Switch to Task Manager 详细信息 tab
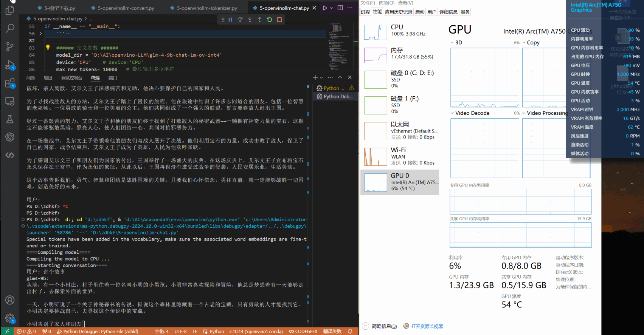 (448, 12)
